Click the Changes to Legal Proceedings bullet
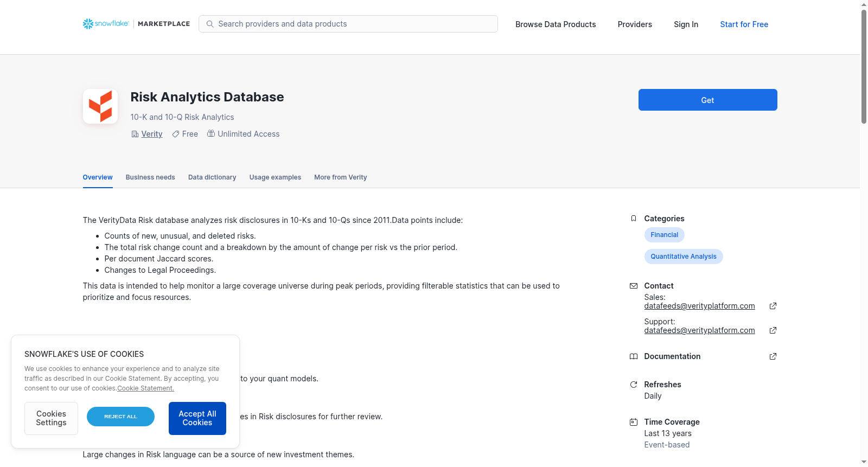The width and height of the screenshot is (868, 467). tap(160, 270)
